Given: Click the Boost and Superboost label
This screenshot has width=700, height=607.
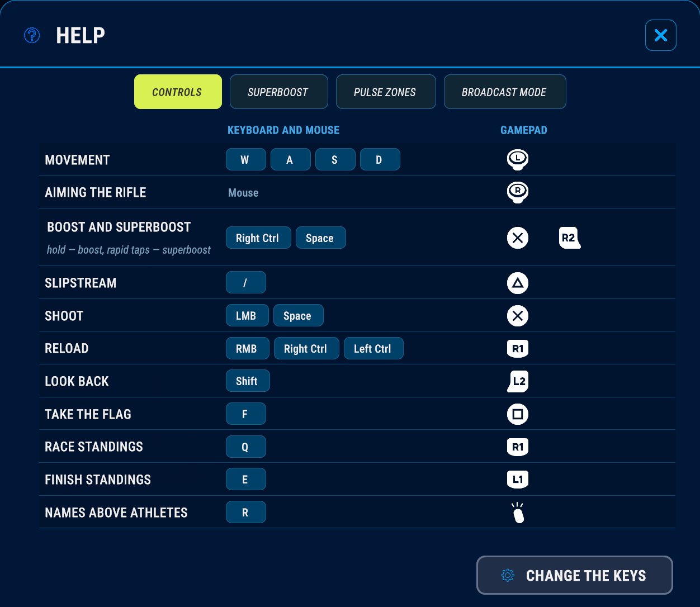Looking at the screenshot, I should point(119,227).
